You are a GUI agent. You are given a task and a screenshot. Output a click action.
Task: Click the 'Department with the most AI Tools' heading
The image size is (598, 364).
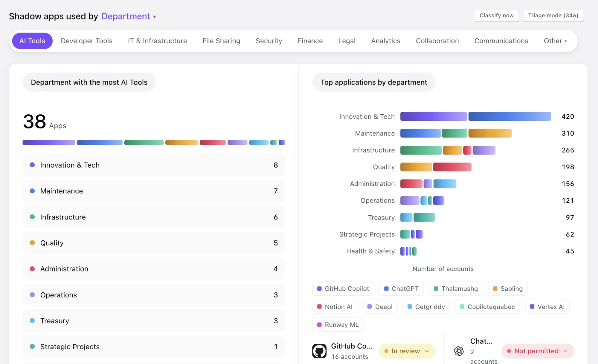(x=89, y=82)
